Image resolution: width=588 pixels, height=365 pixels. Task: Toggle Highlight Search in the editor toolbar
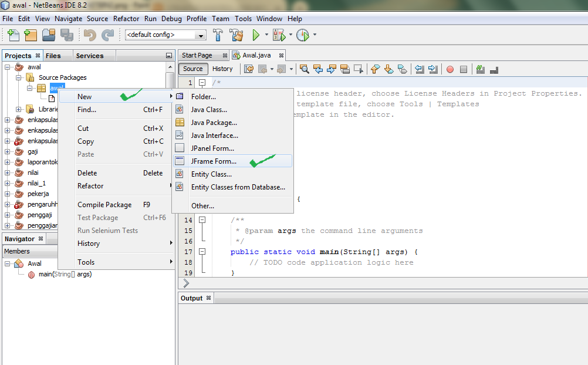(344, 69)
